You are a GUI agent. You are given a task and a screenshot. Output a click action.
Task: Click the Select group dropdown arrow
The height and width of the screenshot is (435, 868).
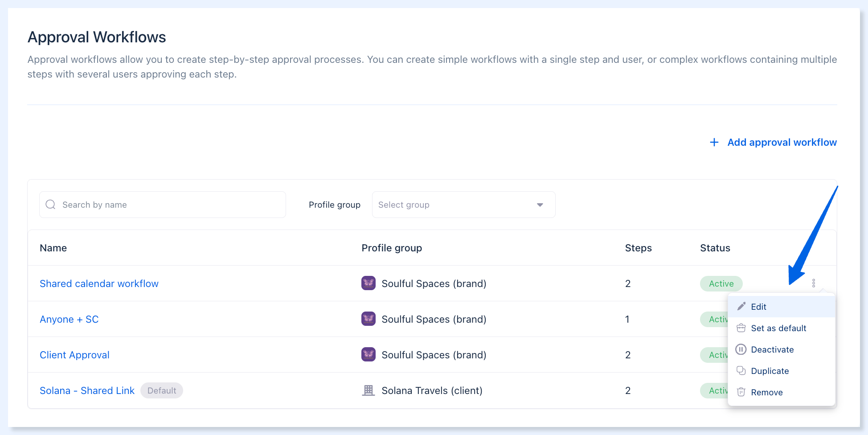[540, 205]
